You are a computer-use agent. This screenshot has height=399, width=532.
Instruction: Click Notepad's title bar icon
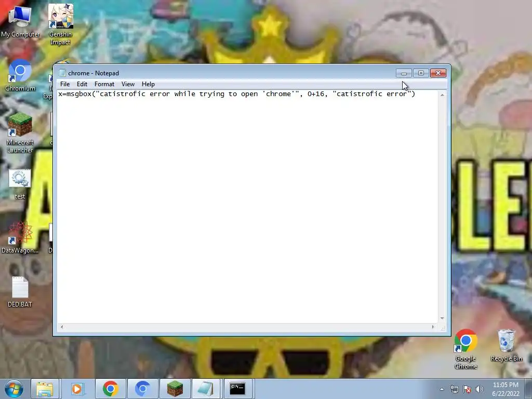point(62,73)
